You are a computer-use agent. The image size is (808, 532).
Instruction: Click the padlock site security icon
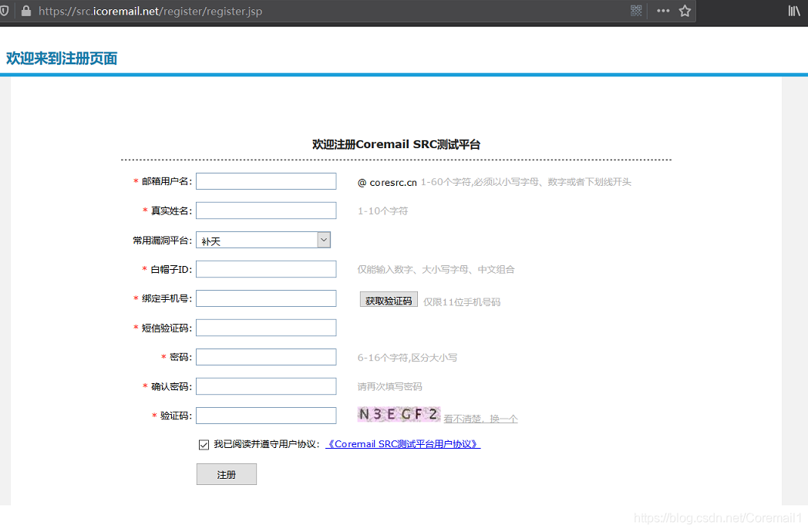click(25, 10)
